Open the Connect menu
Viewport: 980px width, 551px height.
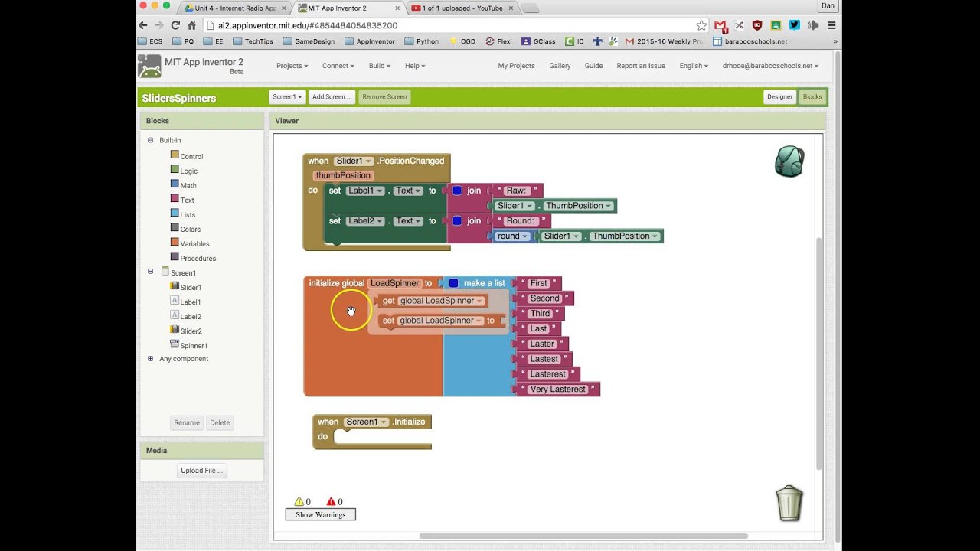pos(338,66)
